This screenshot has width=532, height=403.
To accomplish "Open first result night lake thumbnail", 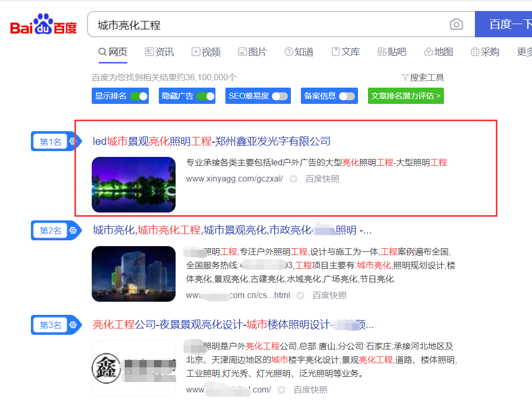I will coord(134,185).
